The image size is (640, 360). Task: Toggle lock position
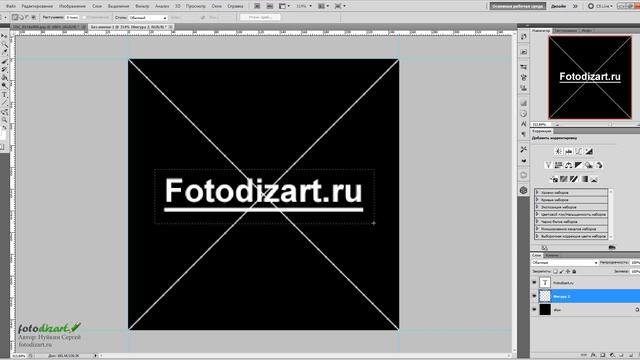(x=568, y=271)
